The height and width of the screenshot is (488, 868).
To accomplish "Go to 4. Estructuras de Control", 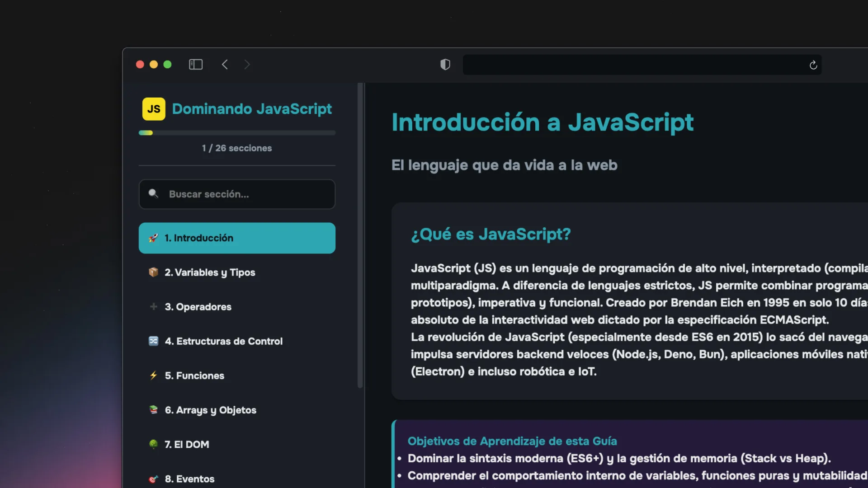I will tap(237, 341).
